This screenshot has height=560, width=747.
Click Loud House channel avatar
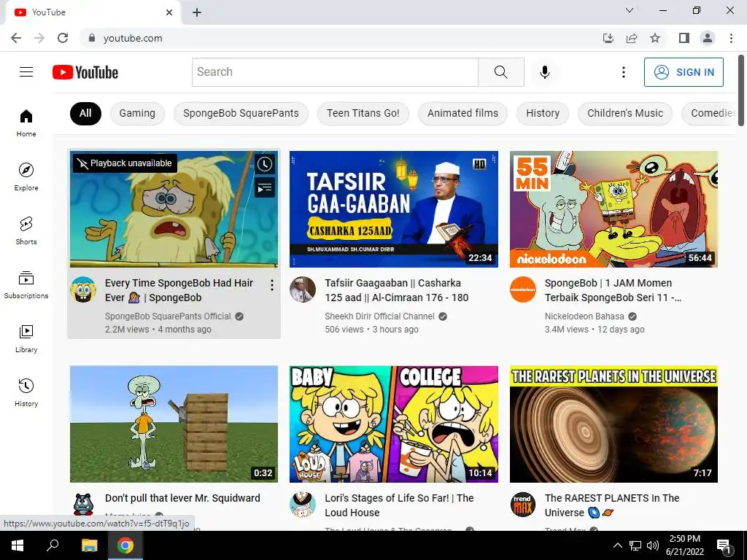tap(303, 505)
